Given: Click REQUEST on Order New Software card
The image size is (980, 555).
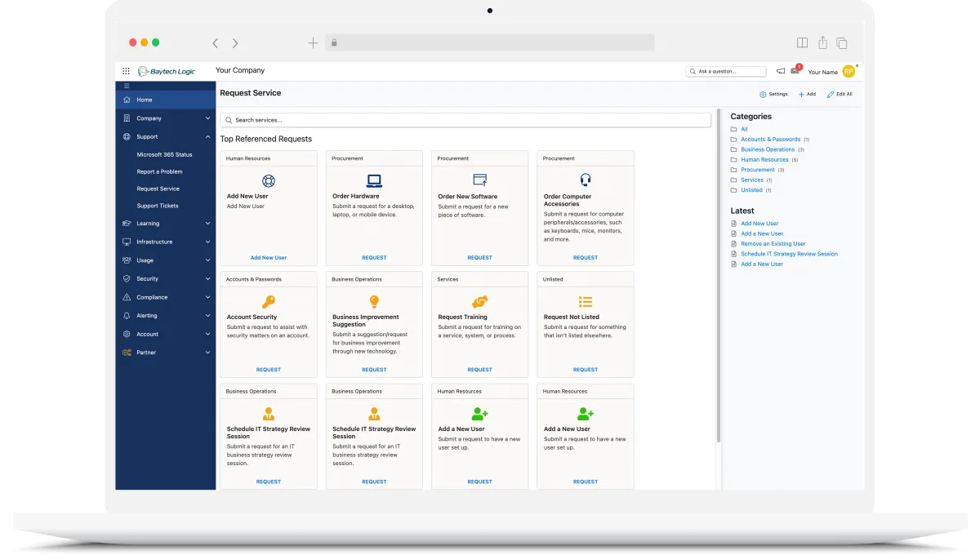Looking at the screenshot, I should [x=479, y=258].
